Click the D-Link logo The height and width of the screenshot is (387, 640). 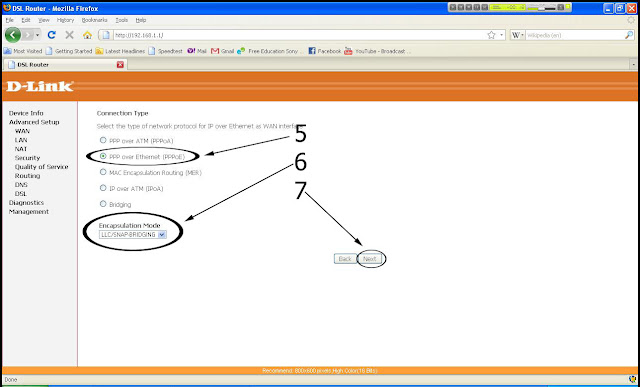[40, 86]
